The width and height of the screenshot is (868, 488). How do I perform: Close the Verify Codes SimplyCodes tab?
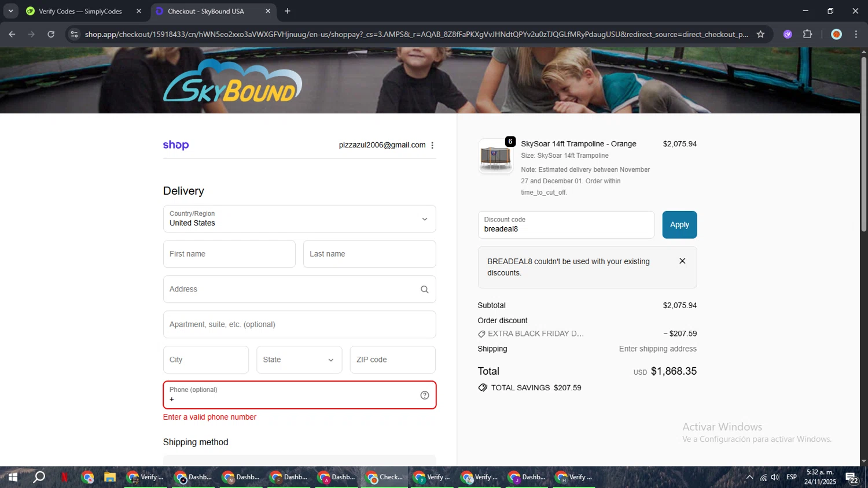pyautogui.click(x=139, y=11)
